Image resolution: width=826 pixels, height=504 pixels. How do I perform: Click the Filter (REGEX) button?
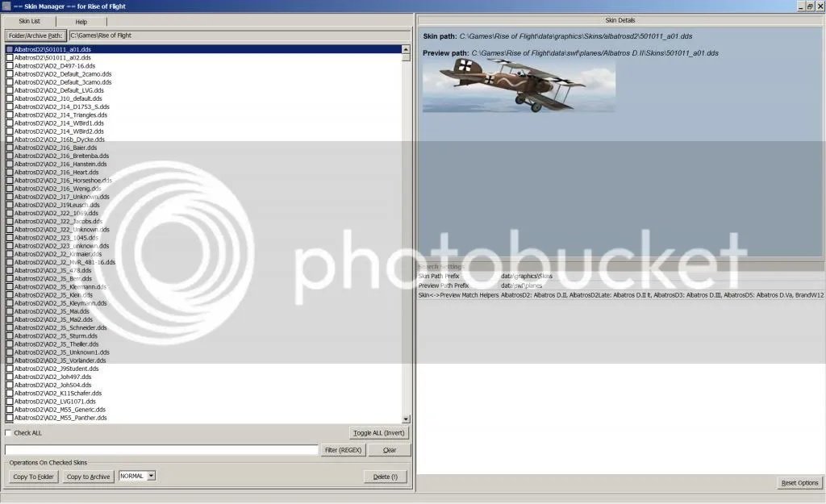343,450
